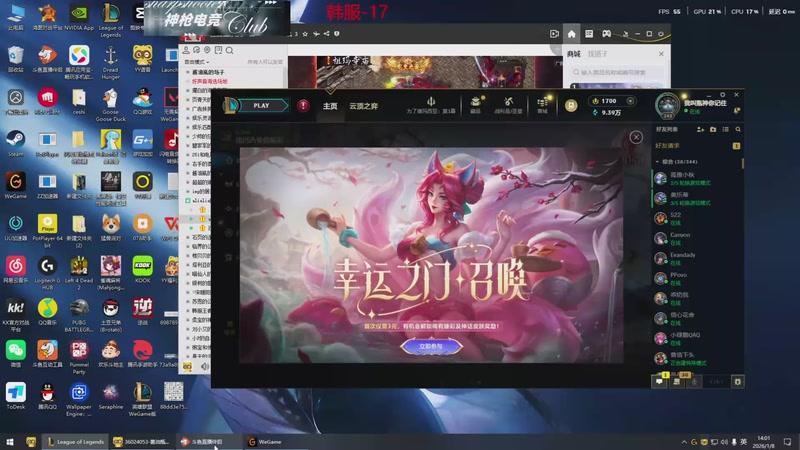Open the 自由模式 mode dropdown
800x450 pixels.
[x=196, y=62]
